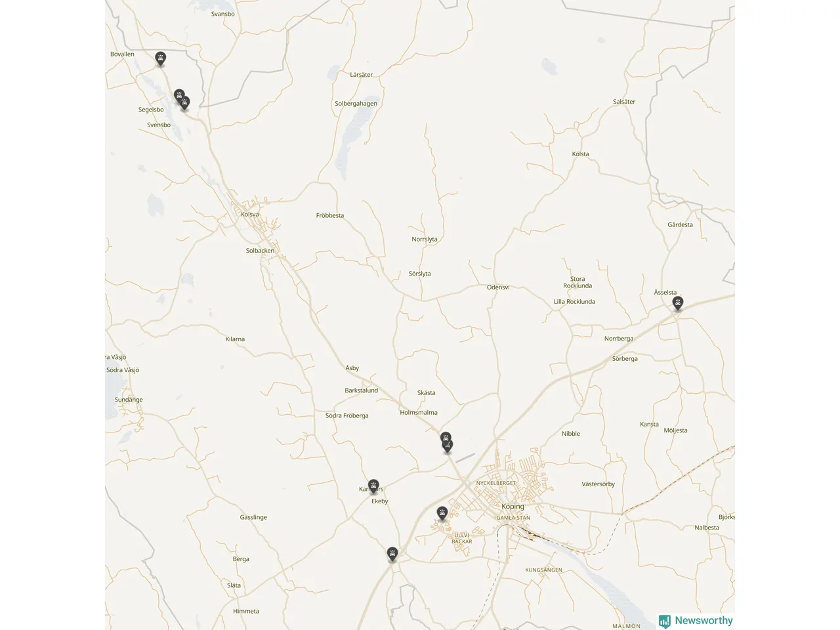Click the Gamla Stan district label

(513, 518)
